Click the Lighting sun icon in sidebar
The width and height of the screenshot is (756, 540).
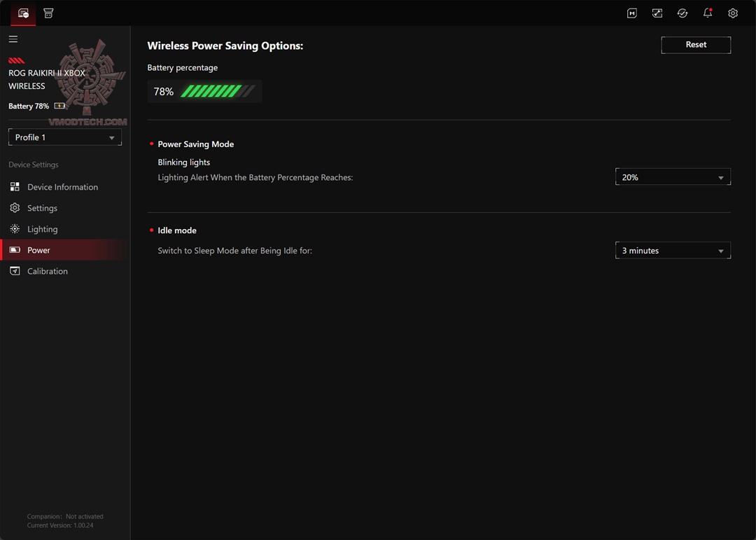coord(15,229)
